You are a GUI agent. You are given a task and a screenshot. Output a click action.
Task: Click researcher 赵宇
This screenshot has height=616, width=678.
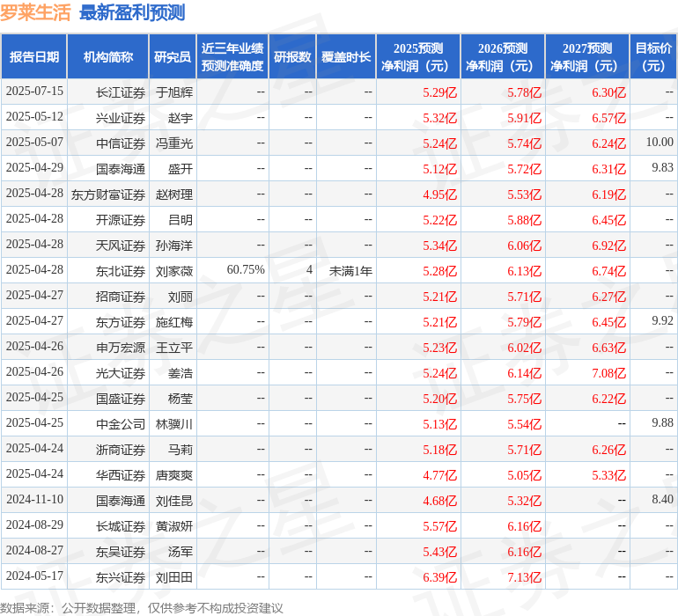[x=181, y=118]
